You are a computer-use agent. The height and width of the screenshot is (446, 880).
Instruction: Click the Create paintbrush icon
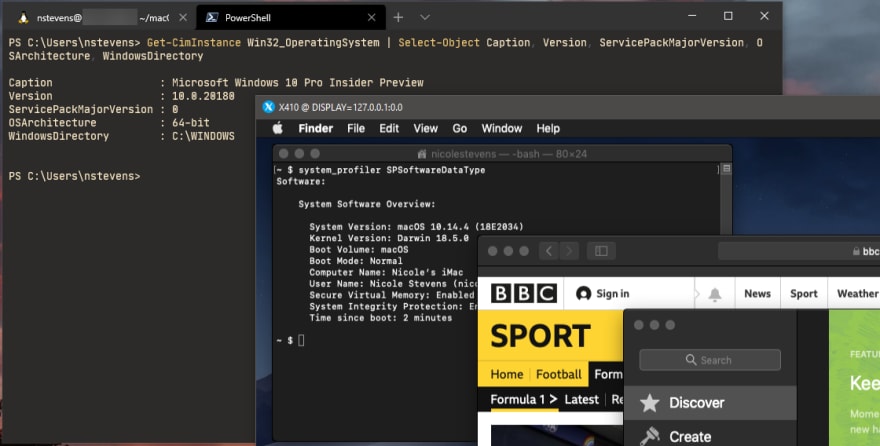tap(649, 436)
